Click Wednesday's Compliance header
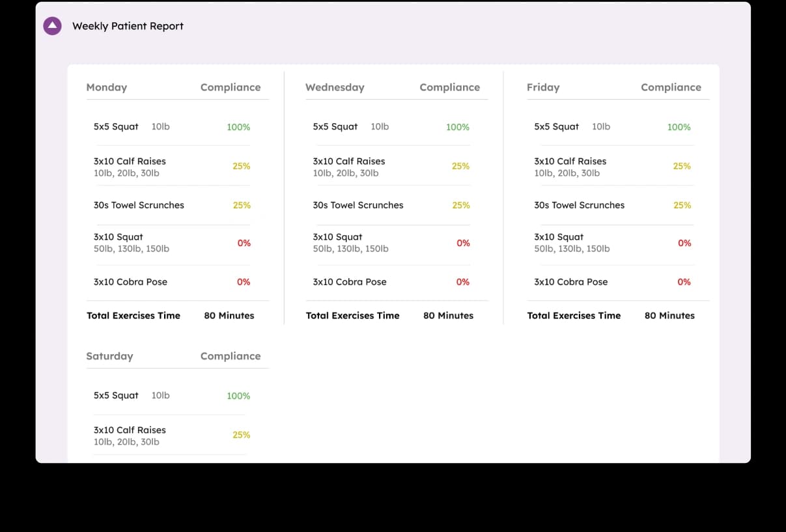This screenshot has height=532, width=786. pyautogui.click(x=450, y=87)
